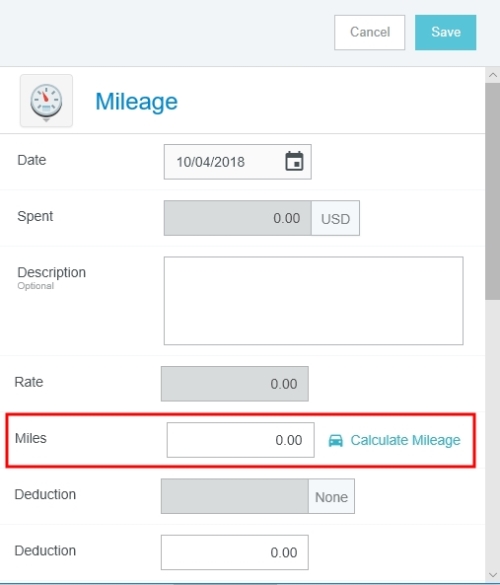Viewport: 500px width, 585px height.
Task: Click the scroll down arrow
Action: 493,575
